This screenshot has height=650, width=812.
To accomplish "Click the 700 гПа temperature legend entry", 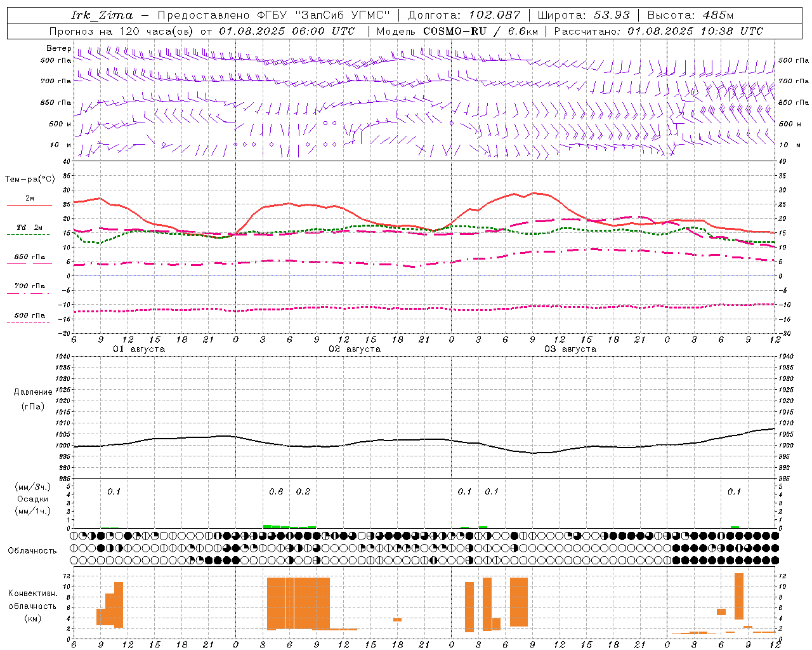I will coord(30,286).
